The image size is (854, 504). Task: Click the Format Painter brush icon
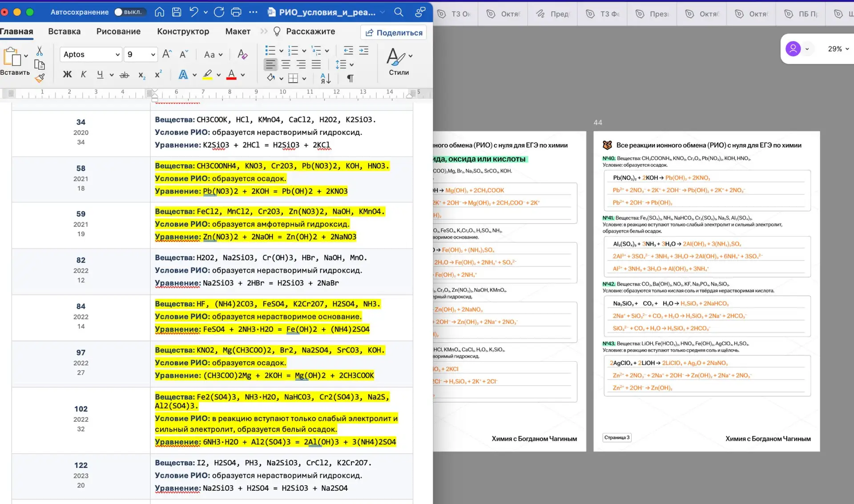click(x=40, y=78)
